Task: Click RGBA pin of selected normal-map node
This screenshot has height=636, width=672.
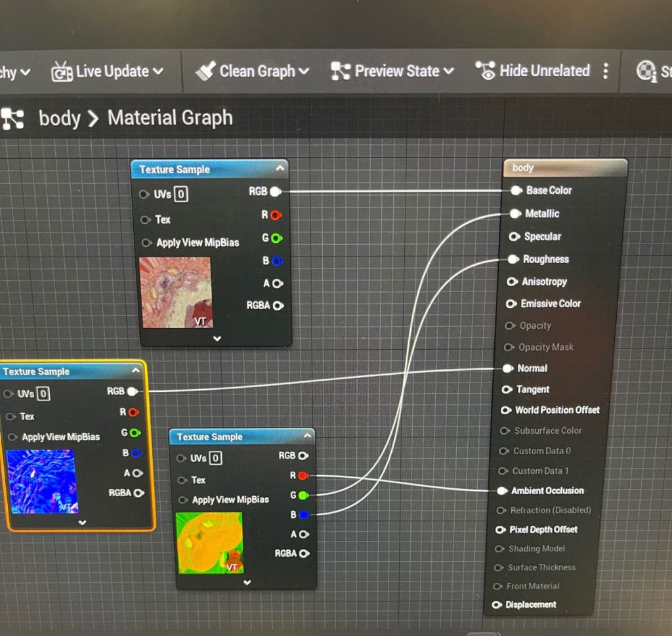Action: [139, 493]
